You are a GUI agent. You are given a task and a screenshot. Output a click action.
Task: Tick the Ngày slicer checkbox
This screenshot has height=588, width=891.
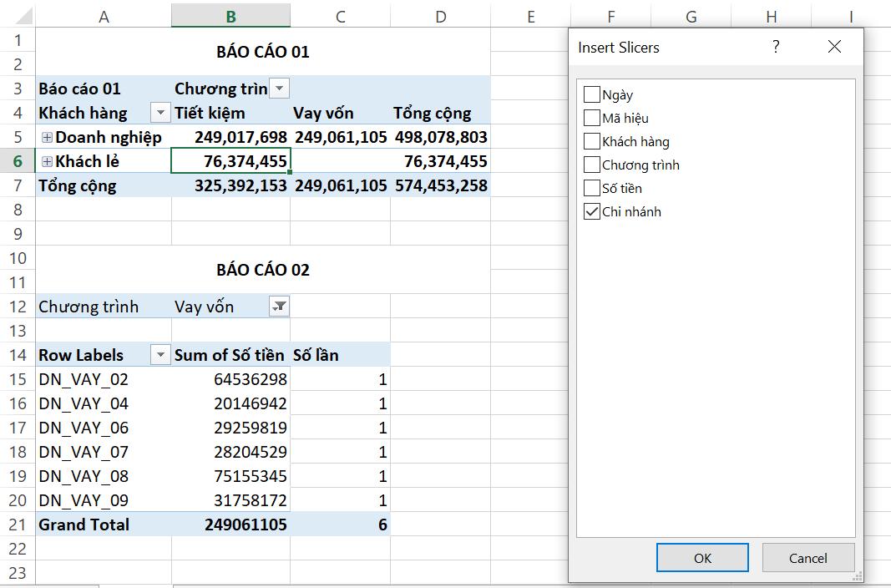click(592, 94)
